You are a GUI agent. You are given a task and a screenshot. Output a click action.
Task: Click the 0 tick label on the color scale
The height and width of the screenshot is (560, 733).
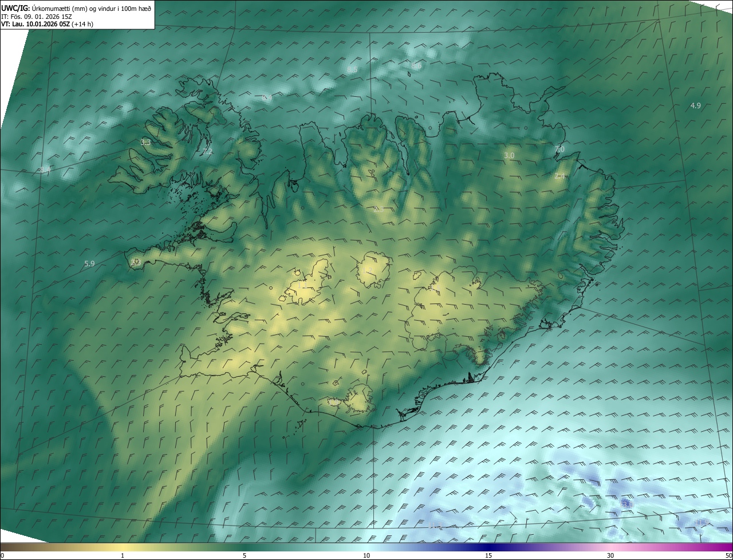coord(2,555)
